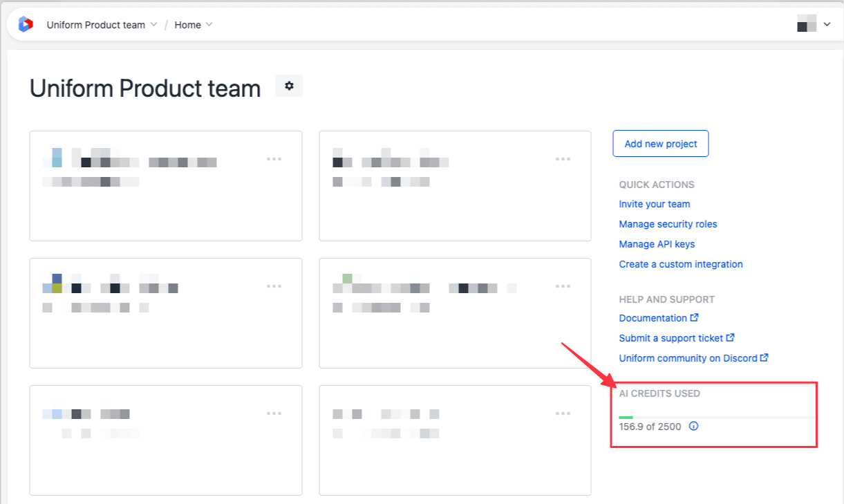This screenshot has width=844, height=504.
Task: Click the AI credits used progress bar
Action: coord(716,417)
